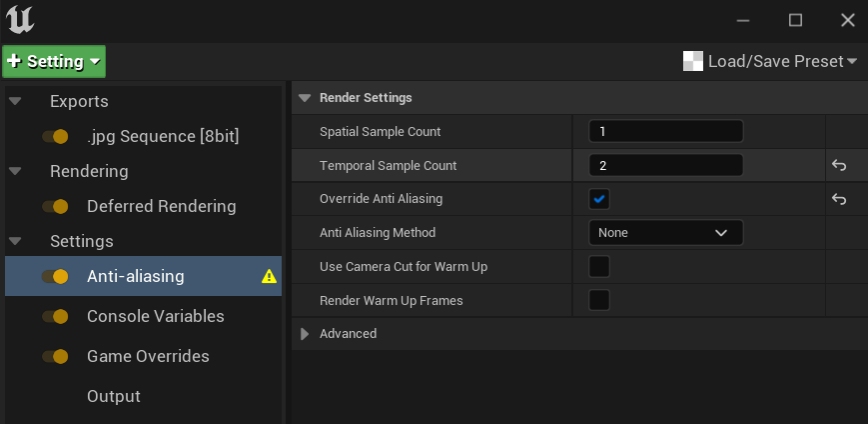Check the Render Warm Up Frames box
The width and height of the screenshot is (868, 424).
point(599,300)
